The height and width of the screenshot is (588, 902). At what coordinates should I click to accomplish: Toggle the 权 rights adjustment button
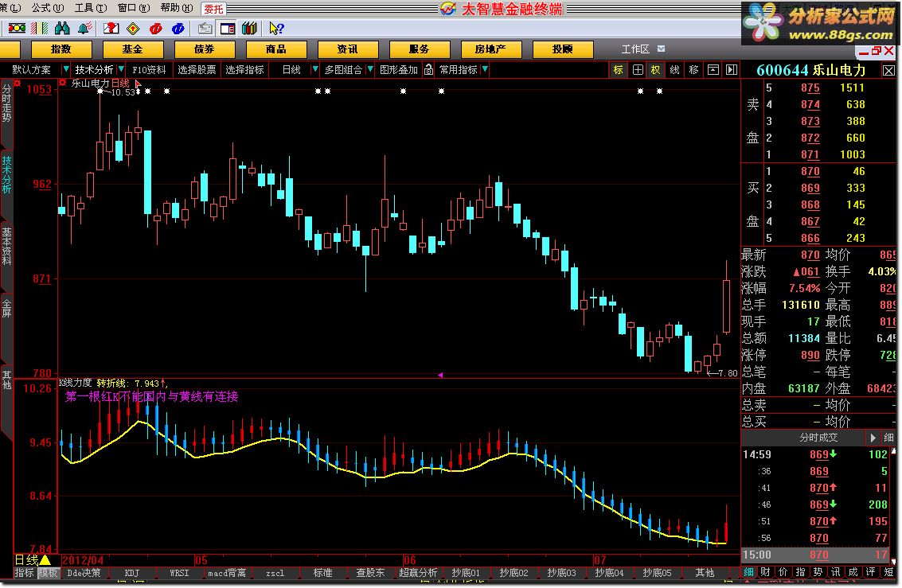656,69
